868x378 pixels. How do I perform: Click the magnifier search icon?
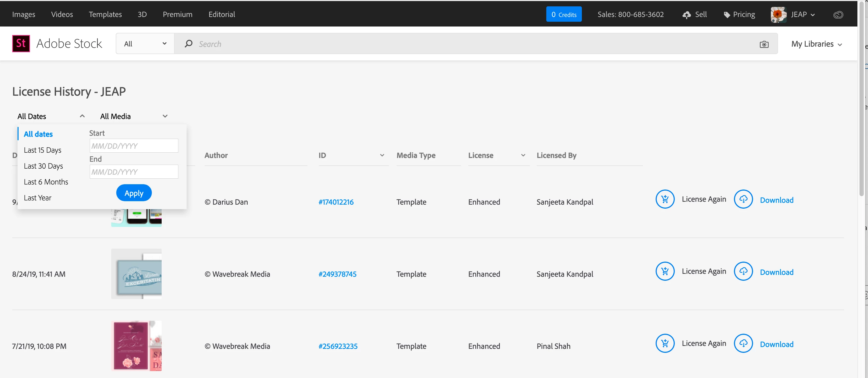pos(188,44)
